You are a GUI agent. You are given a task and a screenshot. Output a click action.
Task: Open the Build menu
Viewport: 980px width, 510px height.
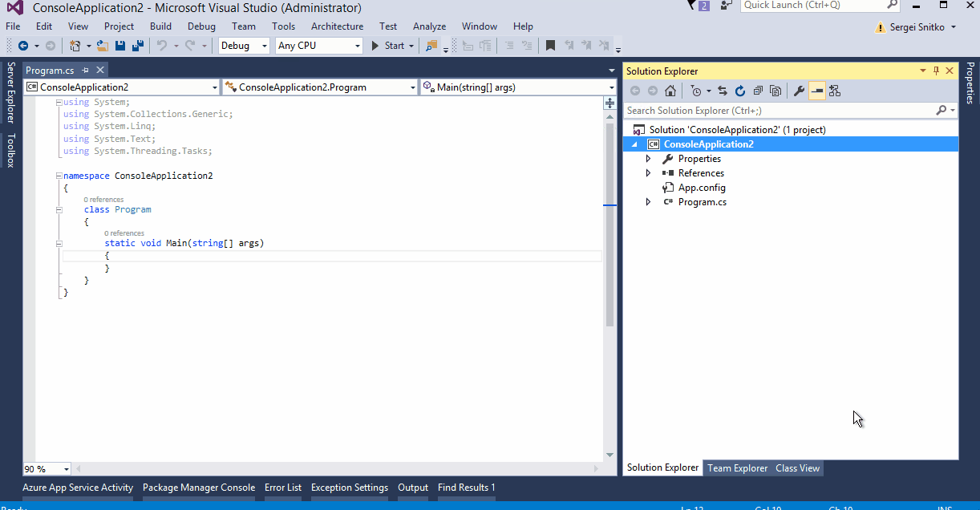click(160, 26)
